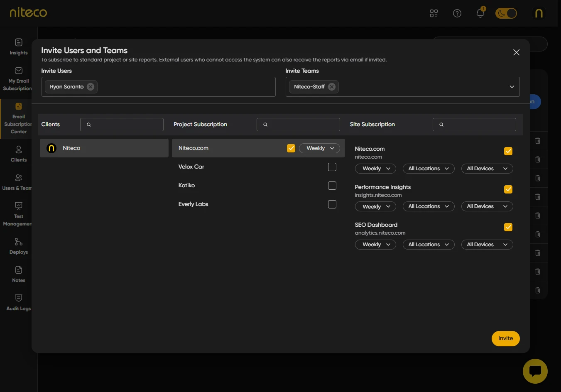This screenshot has width=561, height=392.
Task: Click the My Email Subscription envelope icon
Action: (x=19, y=71)
